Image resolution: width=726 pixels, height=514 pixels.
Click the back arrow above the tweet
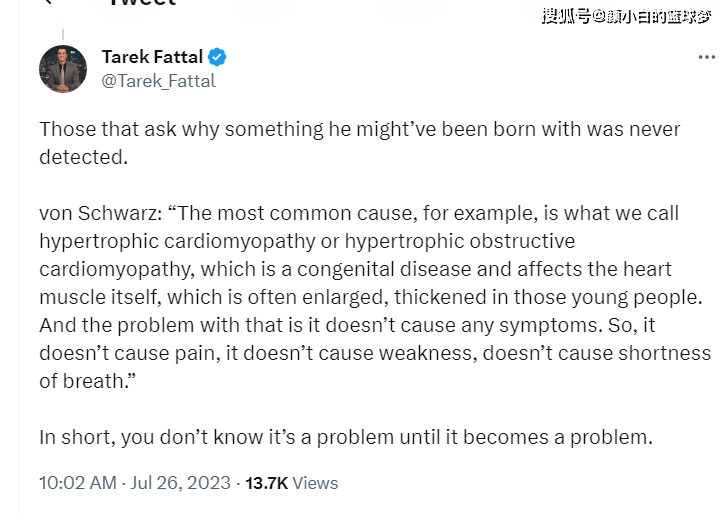[x=47, y=3]
